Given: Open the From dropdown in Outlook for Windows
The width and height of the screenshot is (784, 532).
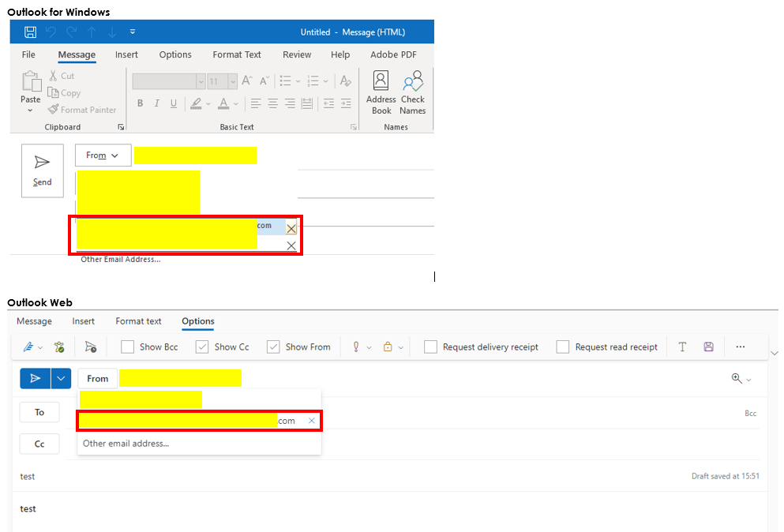Looking at the screenshot, I should tap(103, 155).
